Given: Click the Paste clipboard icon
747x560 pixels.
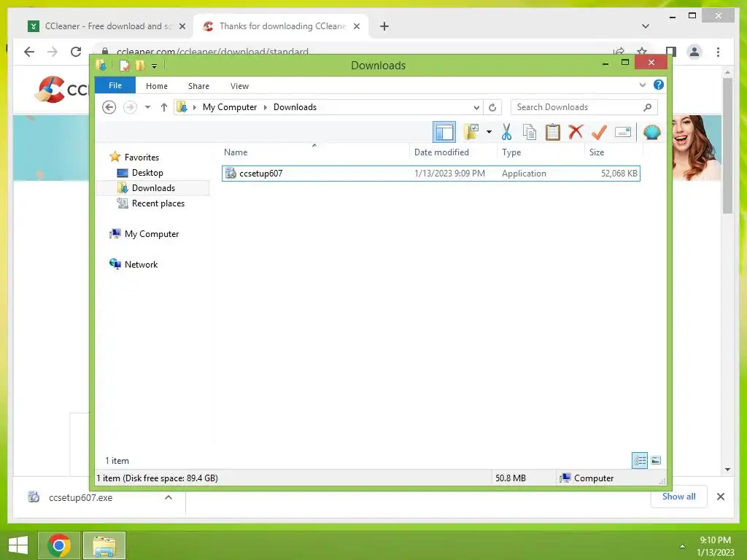Looking at the screenshot, I should [553, 132].
